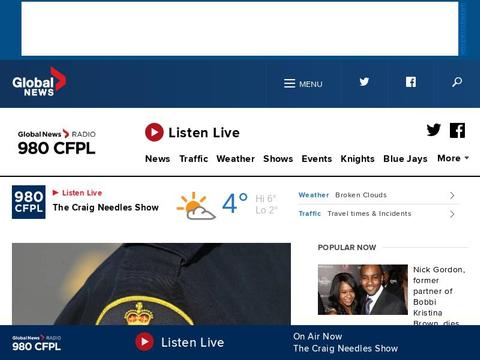Open the Nick Gordon story thumbnail
This screenshot has width=480, height=360.
pos(363,290)
